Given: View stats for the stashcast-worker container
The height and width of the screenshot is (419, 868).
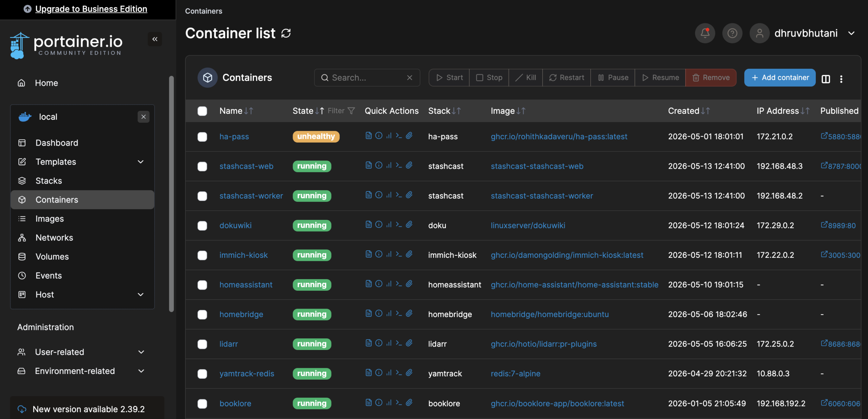Looking at the screenshot, I should (x=389, y=195).
